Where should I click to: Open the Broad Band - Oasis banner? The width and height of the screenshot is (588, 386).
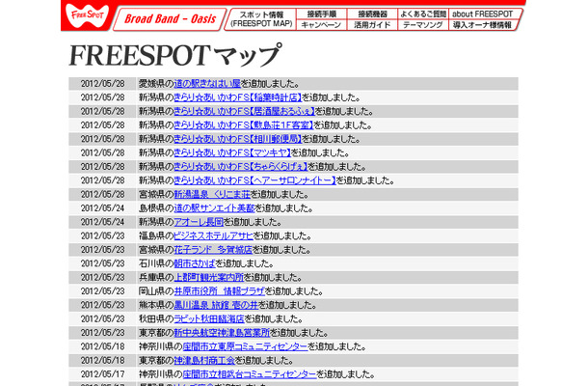click(x=170, y=19)
